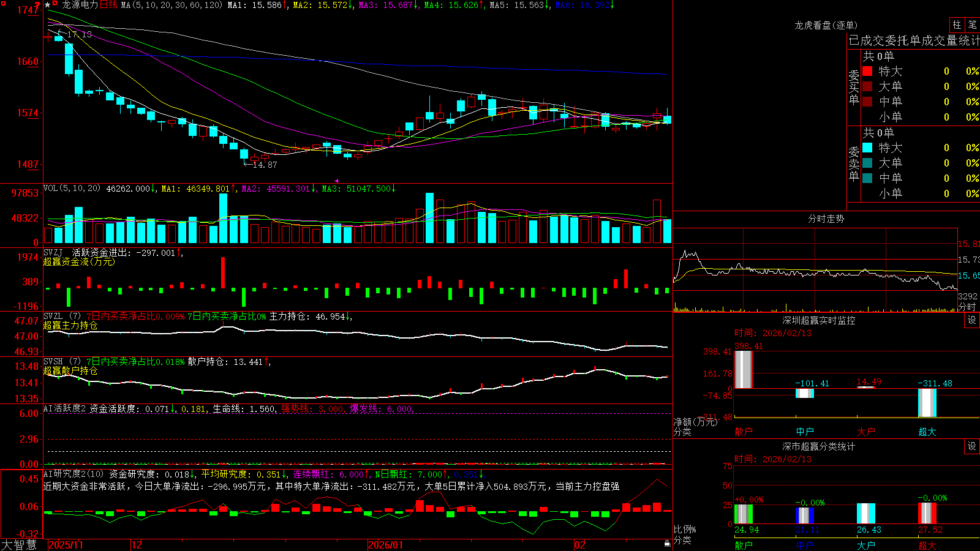Click the red 特大 buy-order color swatch
The width and height of the screenshot is (980, 551).
(x=867, y=71)
